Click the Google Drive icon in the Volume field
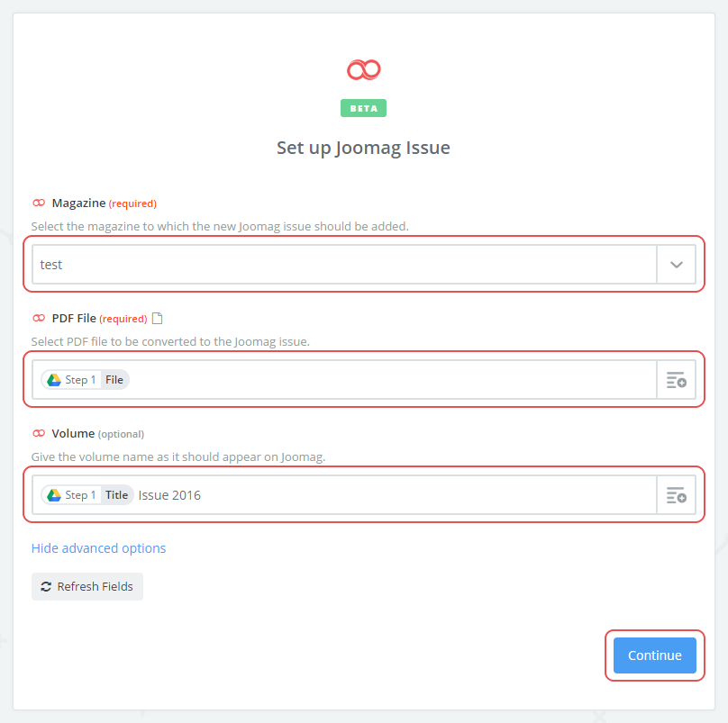 coord(54,495)
